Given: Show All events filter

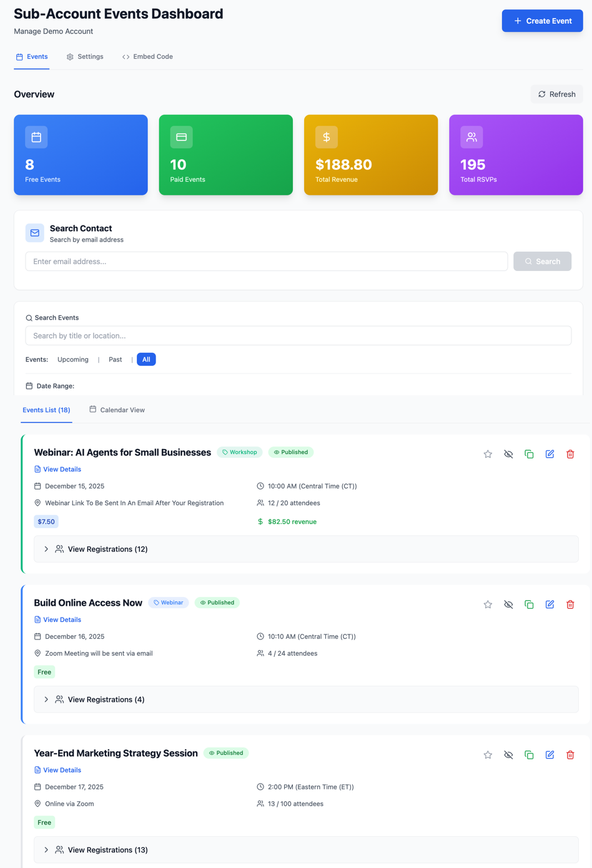Looking at the screenshot, I should tap(146, 360).
